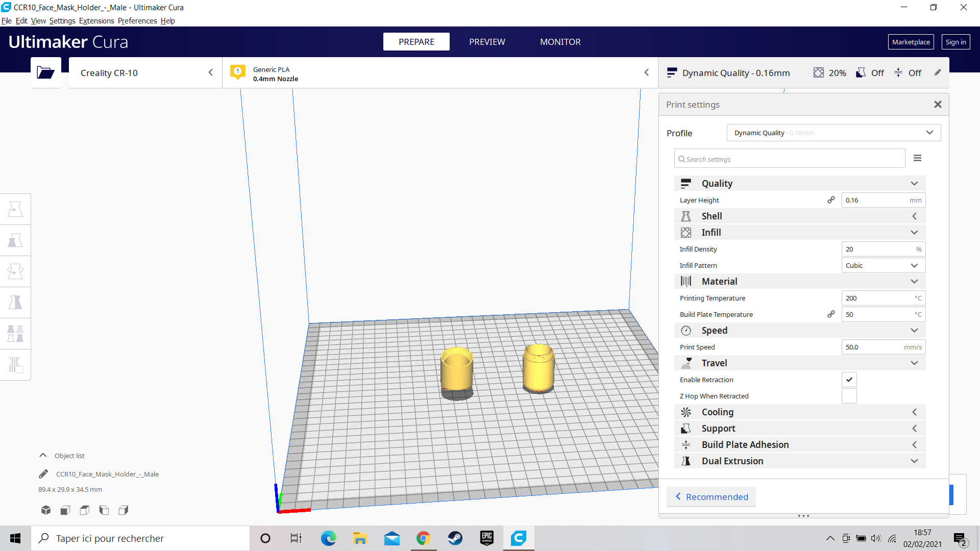Collapse the Speed section
This screenshot has width=980, height=551.
[x=800, y=330]
